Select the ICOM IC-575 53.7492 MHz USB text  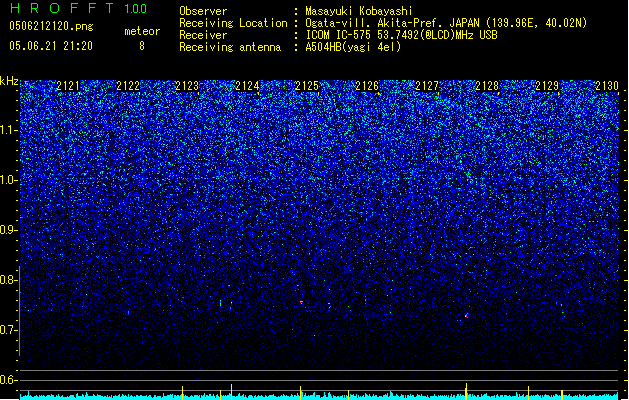tap(401, 35)
